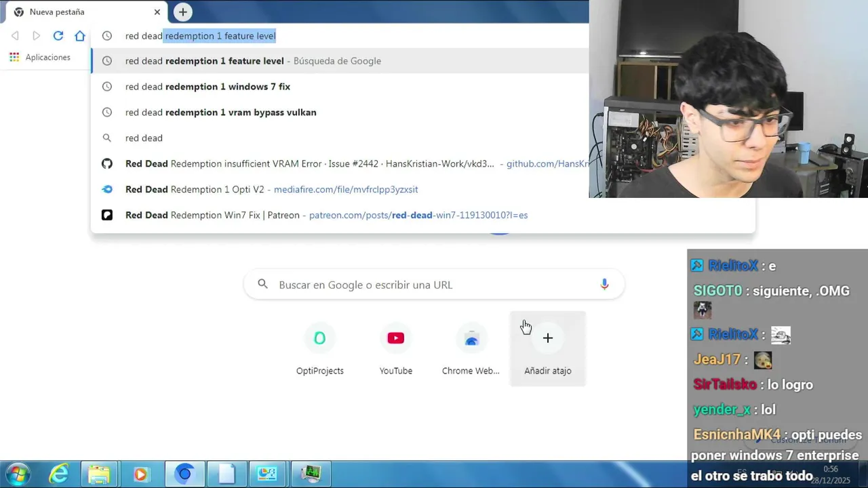Switch to Chromium browser taskbar button
Screen dimensions: 868x488
click(184, 474)
